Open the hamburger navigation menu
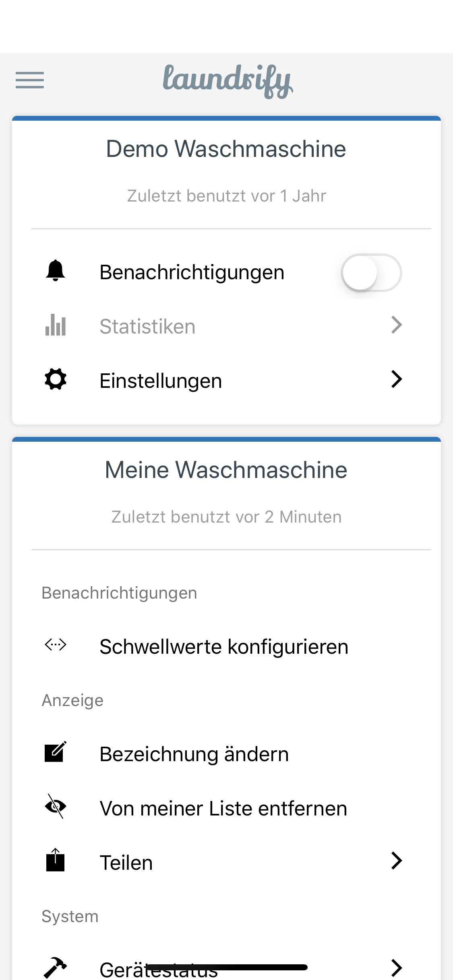The height and width of the screenshot is (980, 453). pos(30,80)
